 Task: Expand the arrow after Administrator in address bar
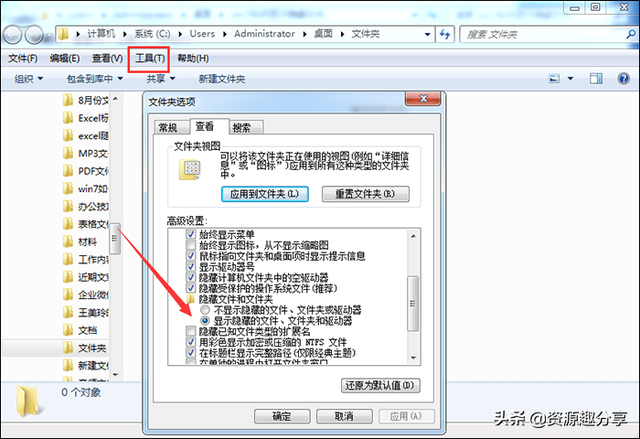[304, 34]
